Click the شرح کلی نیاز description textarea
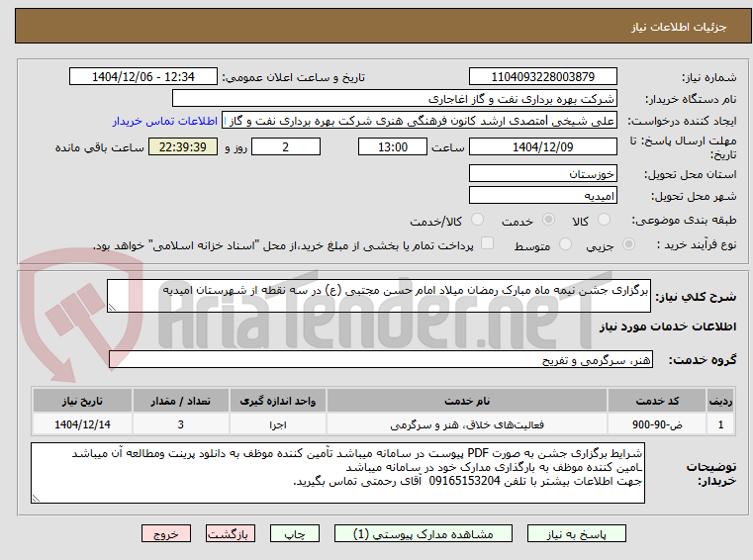Screen dimensions: 753x560 [379, 296]
